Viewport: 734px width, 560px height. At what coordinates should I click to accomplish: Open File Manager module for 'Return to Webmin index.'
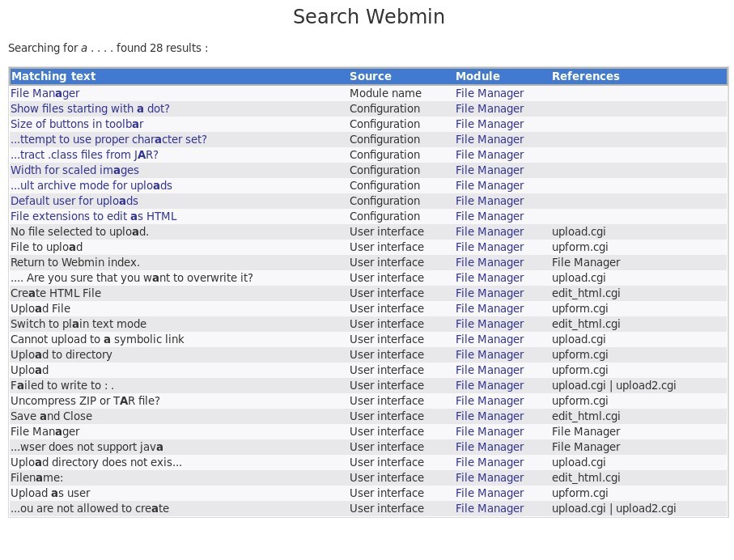tap(490, 262)
